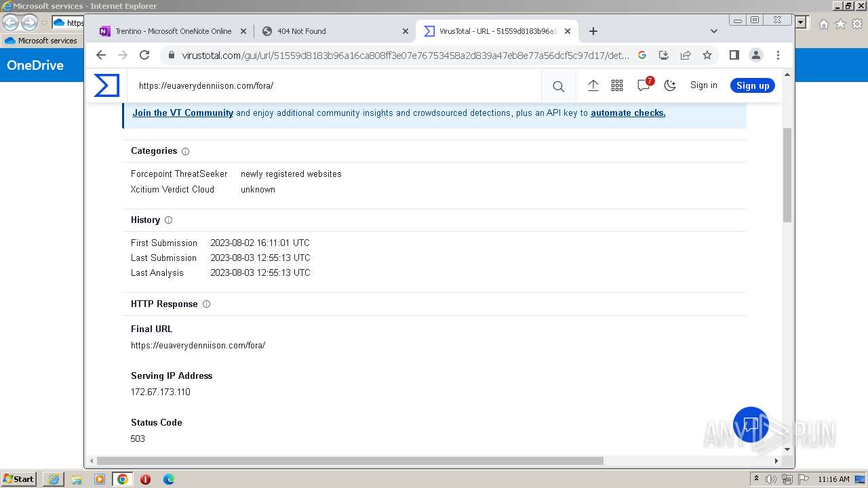The height and width of the screenshot is (488, 868).
Task: Click the taskbar clock showing 11:16 AM
Action: (x=833, y=479)
